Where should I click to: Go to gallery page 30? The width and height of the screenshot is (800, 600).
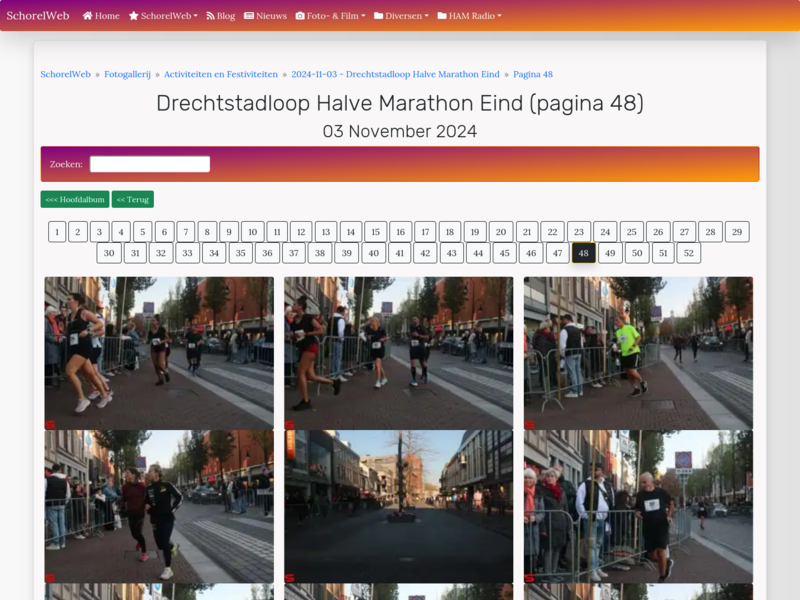[x=109, y=253]
